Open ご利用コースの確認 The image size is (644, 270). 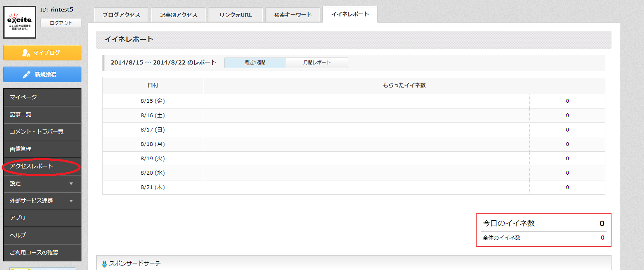pyautogui.click(x=42, y=252)
